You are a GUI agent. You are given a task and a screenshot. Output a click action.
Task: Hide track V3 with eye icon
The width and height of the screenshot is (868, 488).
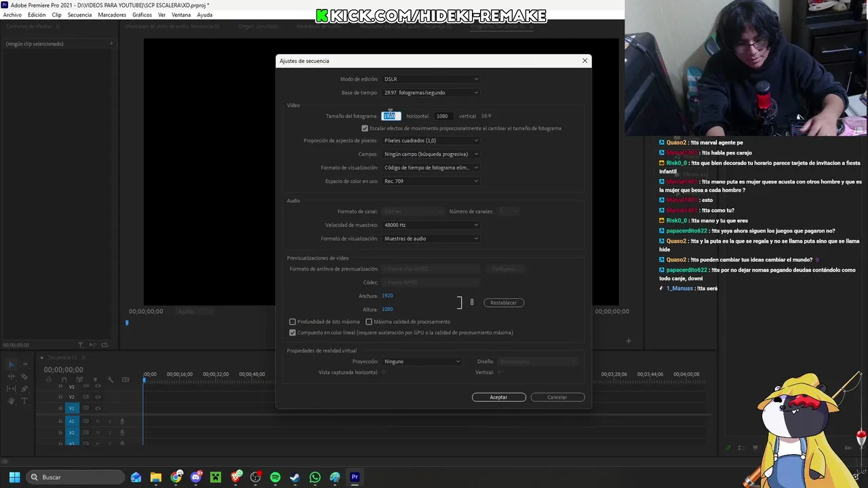(x=98, y=386)
